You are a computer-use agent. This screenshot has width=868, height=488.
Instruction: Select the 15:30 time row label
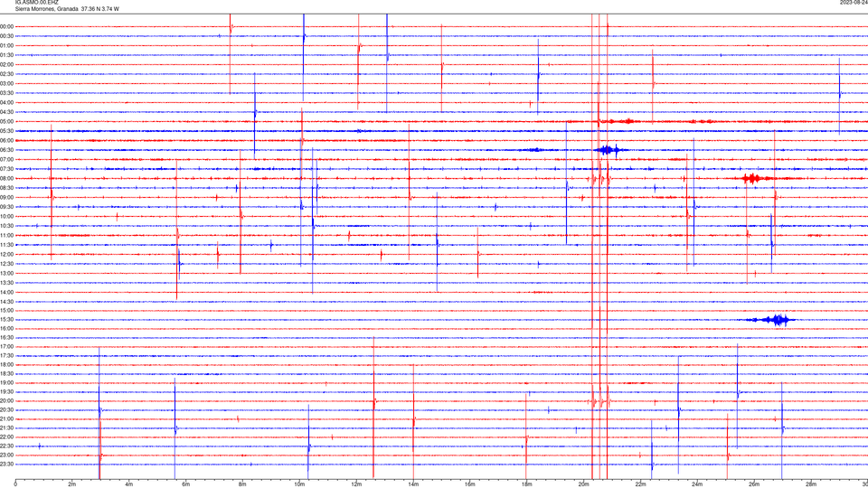tap(7, 319)
